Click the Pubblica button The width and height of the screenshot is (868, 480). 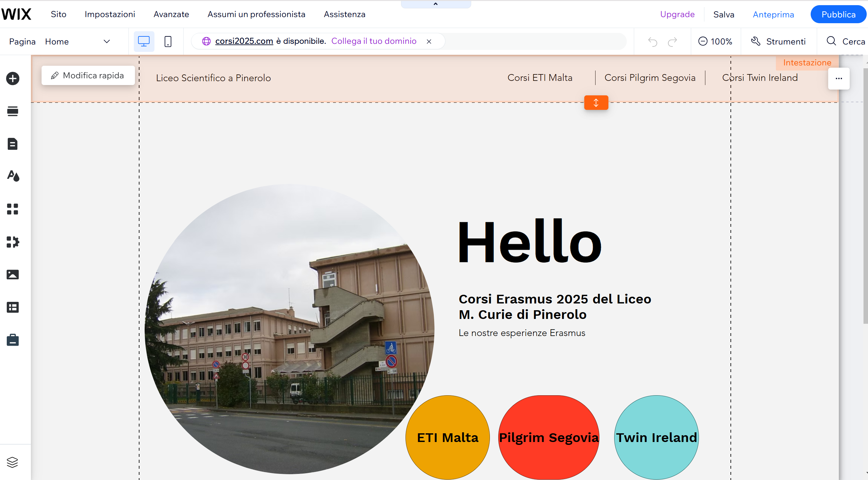click(x=838, y=14)
